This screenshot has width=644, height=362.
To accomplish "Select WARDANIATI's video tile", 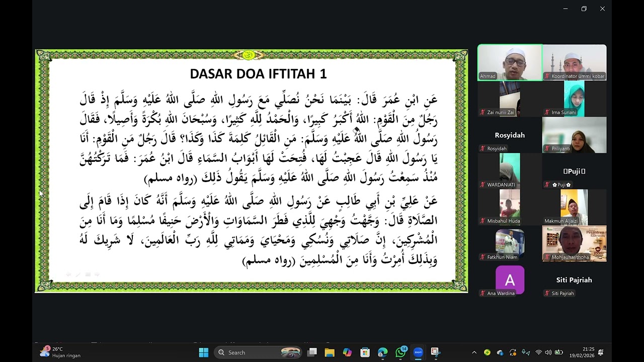I will 510,171.
